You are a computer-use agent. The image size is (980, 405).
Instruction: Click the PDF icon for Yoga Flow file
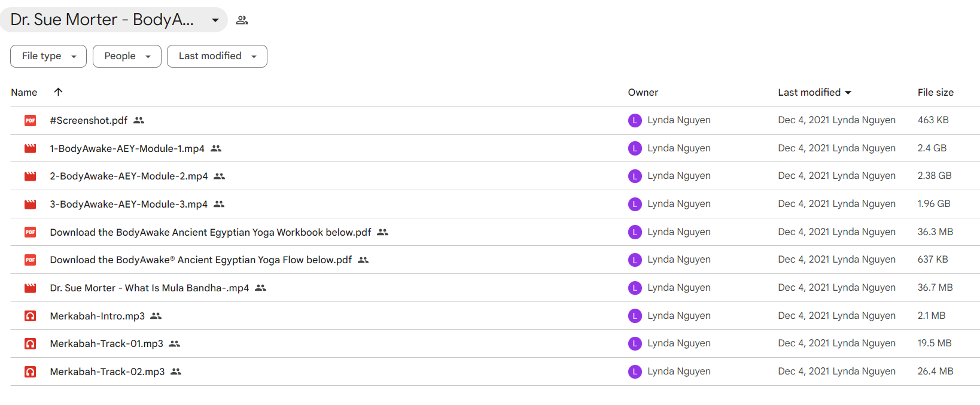(31, 260)
